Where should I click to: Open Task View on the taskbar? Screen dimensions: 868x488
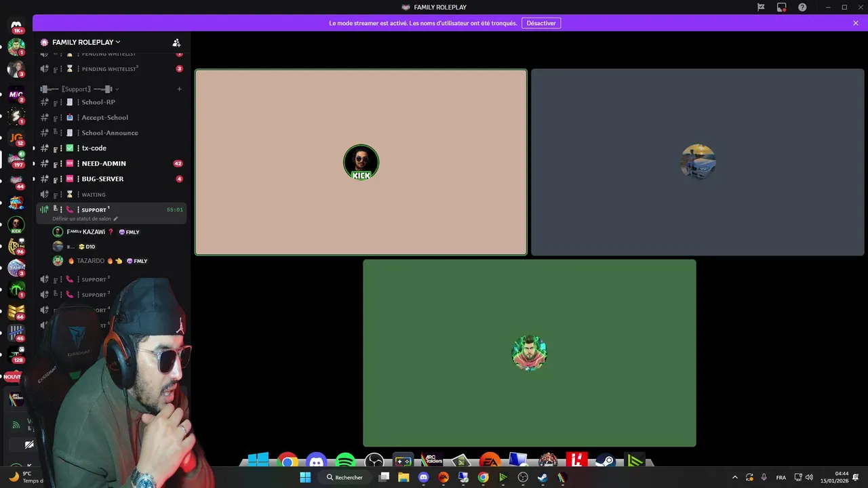tap(384, 477)
